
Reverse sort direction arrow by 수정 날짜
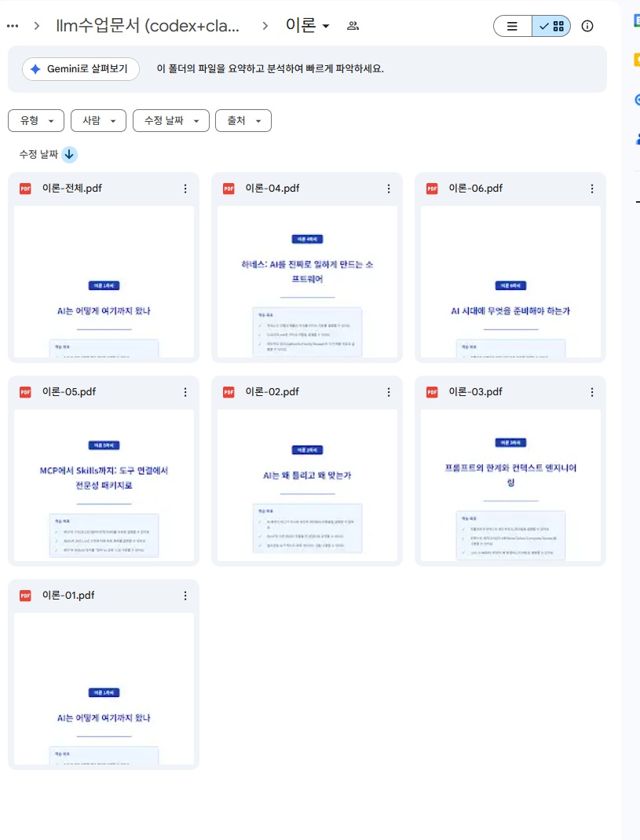pos(69,154)
